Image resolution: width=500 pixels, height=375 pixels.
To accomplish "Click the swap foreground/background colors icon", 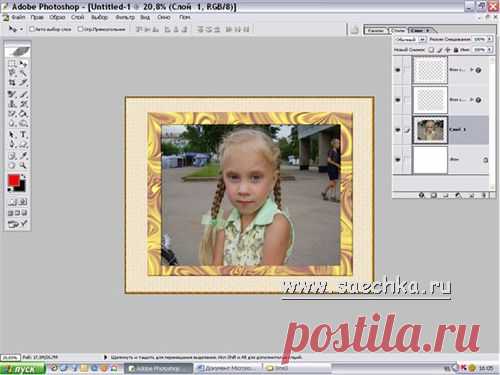I will click(23, 177).
